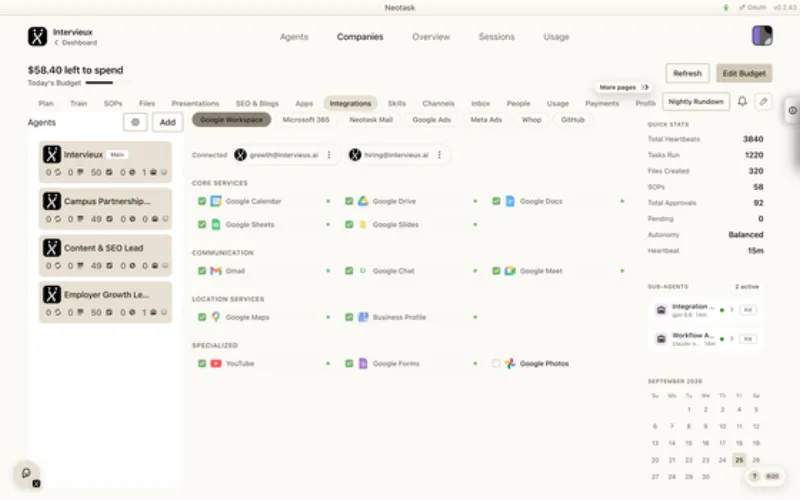Open the SOPs page tab
The height and width of the screenshot is (500, 800).
pos(113,104)
